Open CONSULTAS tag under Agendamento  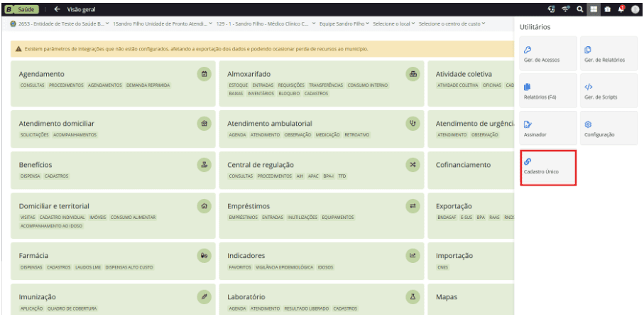(x=32, y=85)
